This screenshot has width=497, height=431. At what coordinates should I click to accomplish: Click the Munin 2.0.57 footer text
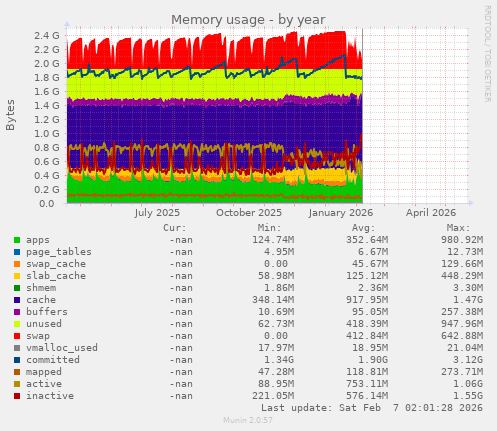tap(248, 420)
